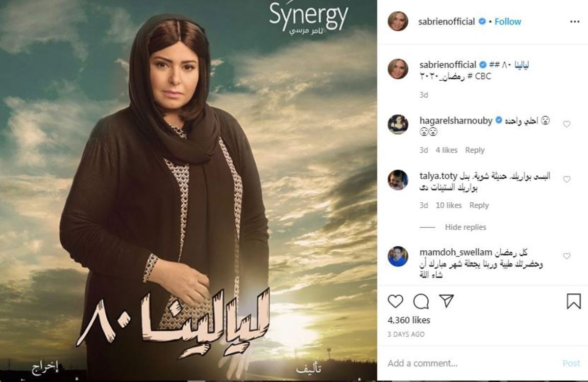Like mamdoh_swellam's comment heart
The width and height of the screenshot is (588, 382).
pyautogui.click(x=566, y=256)
